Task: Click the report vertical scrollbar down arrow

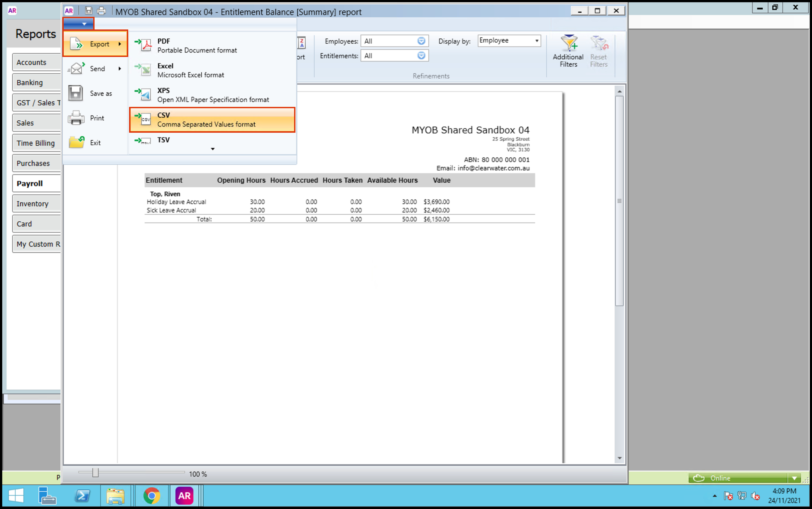Action: click(620, 458)
